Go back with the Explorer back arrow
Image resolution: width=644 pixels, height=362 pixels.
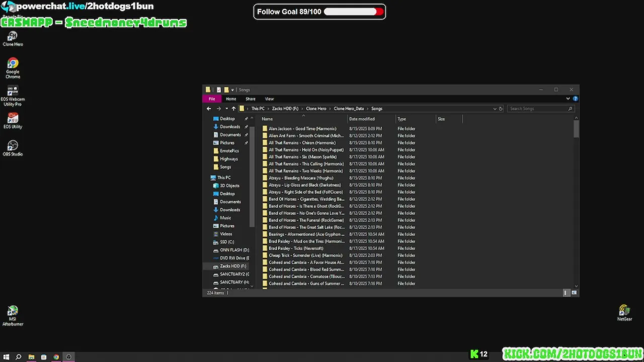pos(209,109)
